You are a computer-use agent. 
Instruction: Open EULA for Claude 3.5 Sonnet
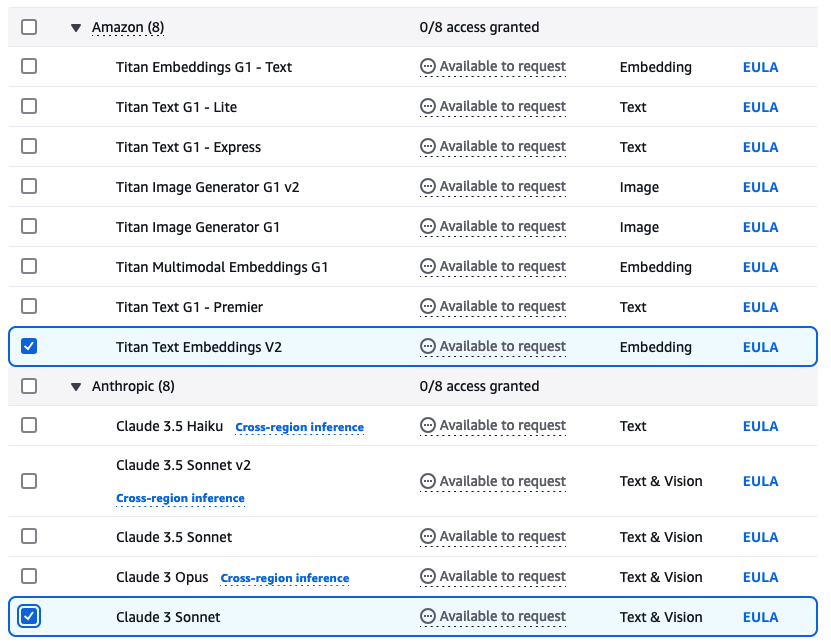pyautogui.click(x=760, y=537)
